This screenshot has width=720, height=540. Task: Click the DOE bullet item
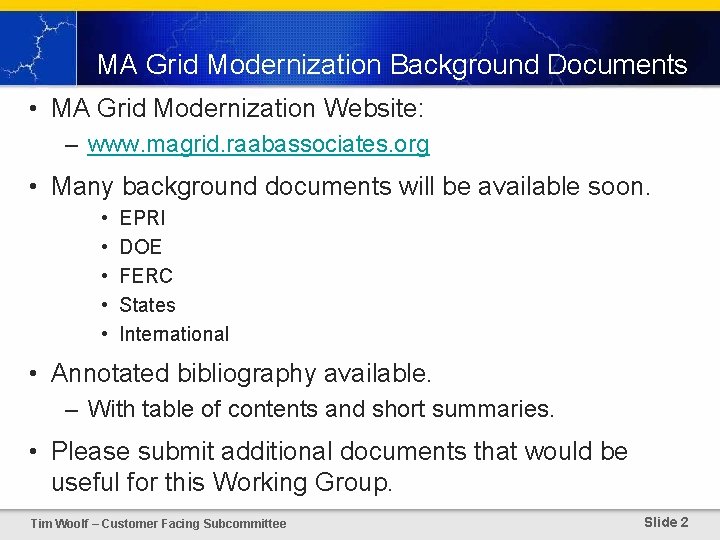click(x=141, y=247)
